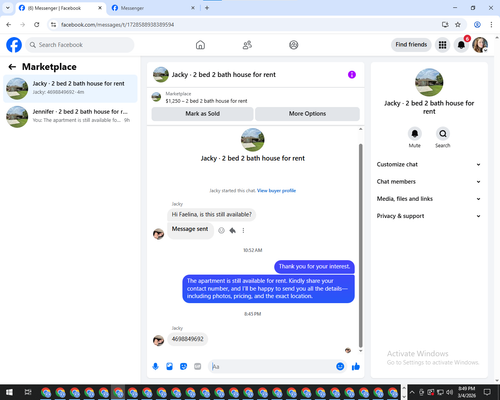Open the Facebook logo home link
Screen dimensions: 500x400
tap(14, 45)
